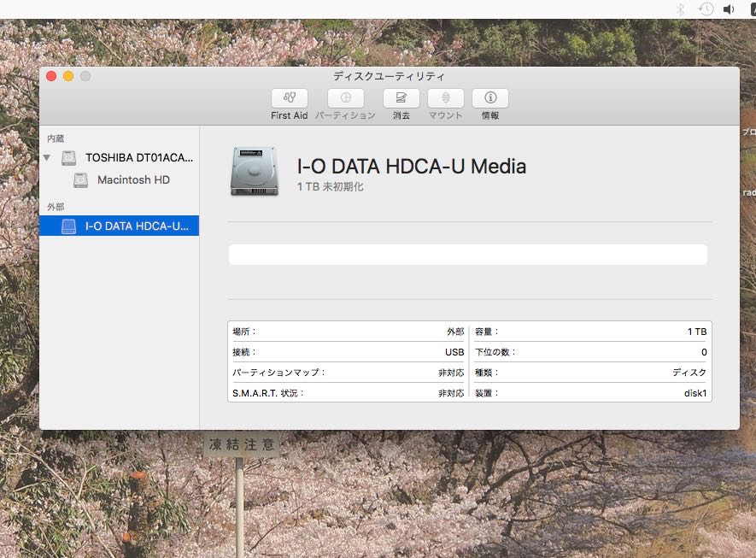The width and height of the screenshot is (756, 558).
Task: Click the I-O DATA external drive sidebar icon
Action: point(69,226)
